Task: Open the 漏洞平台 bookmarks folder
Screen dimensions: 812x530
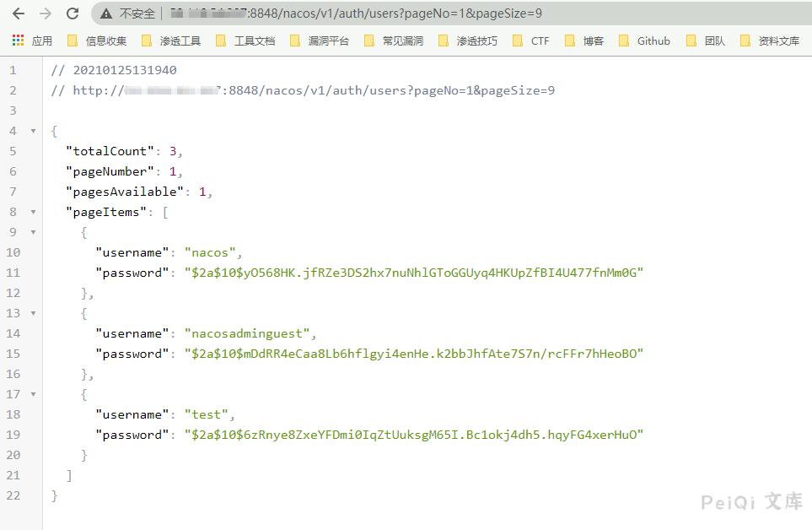Action: click(x=320, y=41)
